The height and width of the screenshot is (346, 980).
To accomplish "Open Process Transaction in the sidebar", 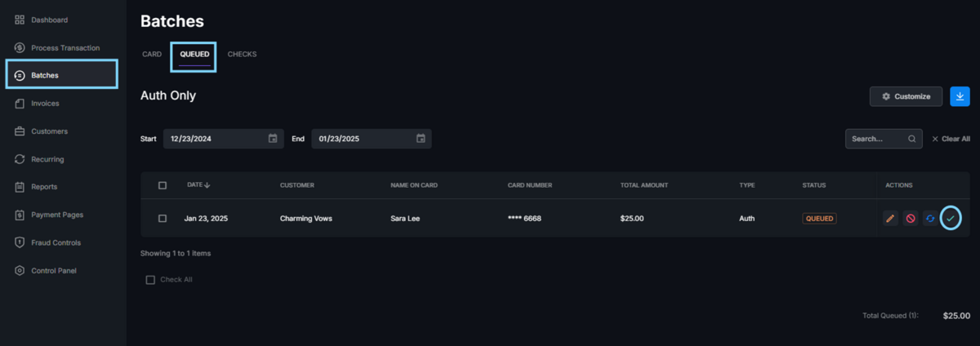I will coord(65,47).
